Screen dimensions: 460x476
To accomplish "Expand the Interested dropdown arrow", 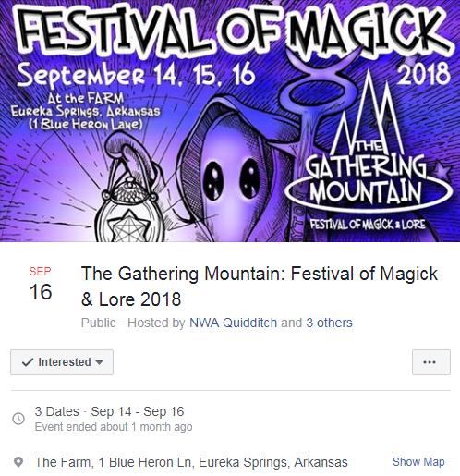I will [99, 362].
